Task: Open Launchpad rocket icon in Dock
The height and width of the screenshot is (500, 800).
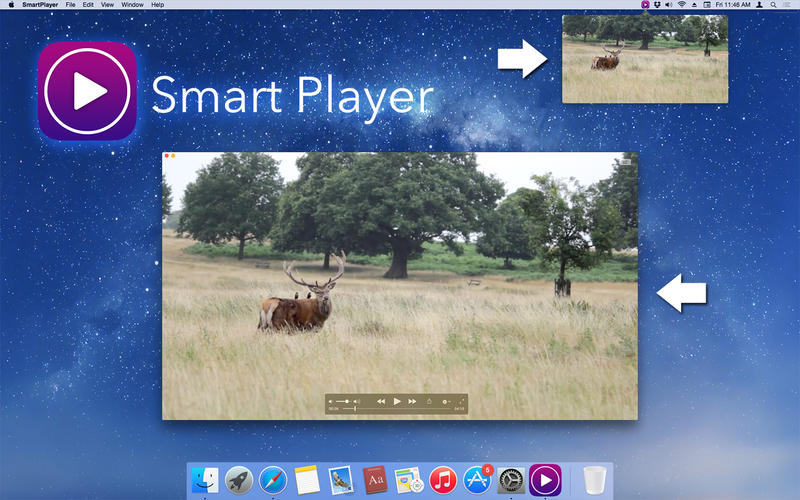Action: pos(239,480)
